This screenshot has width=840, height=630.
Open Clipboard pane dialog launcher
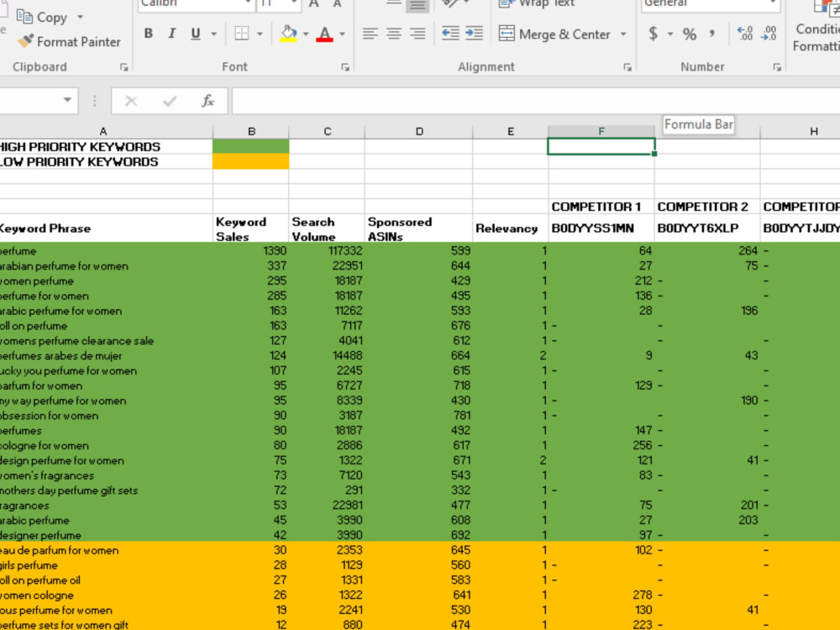[x=123, y=67]
